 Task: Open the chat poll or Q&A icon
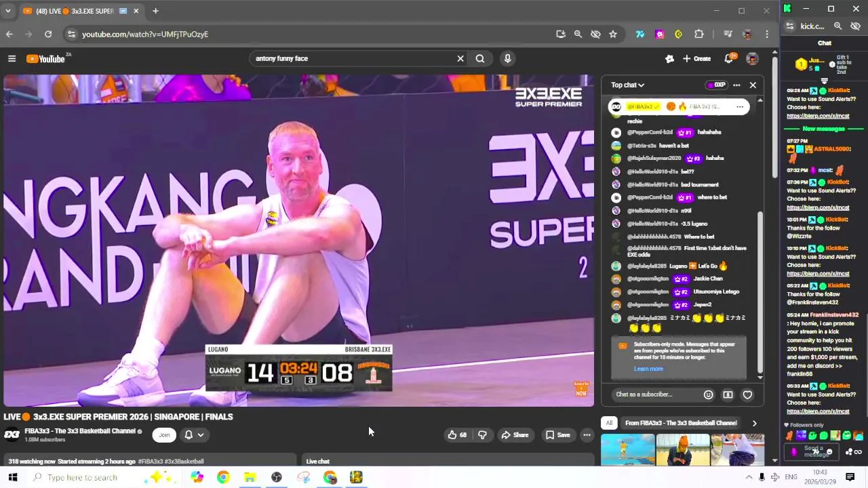point(728,394)
